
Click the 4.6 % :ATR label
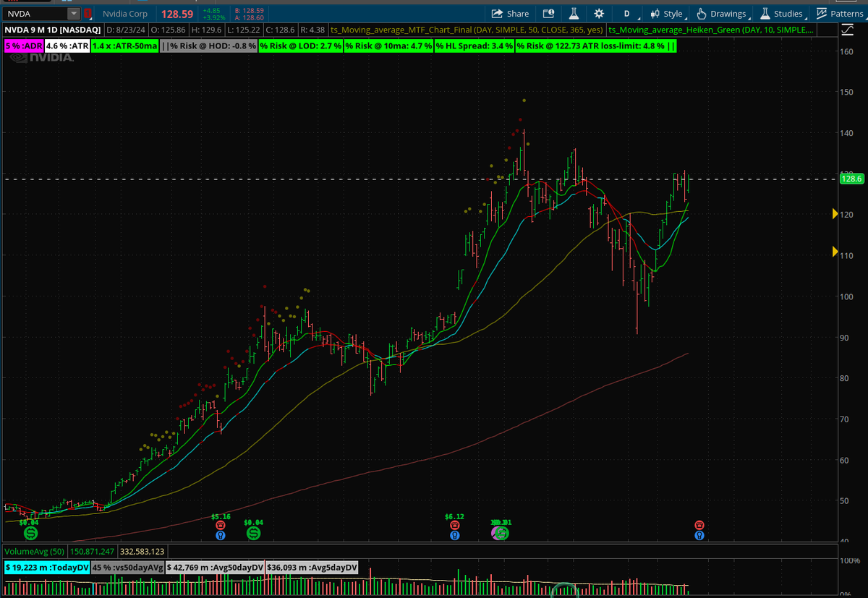pos(67,46)
